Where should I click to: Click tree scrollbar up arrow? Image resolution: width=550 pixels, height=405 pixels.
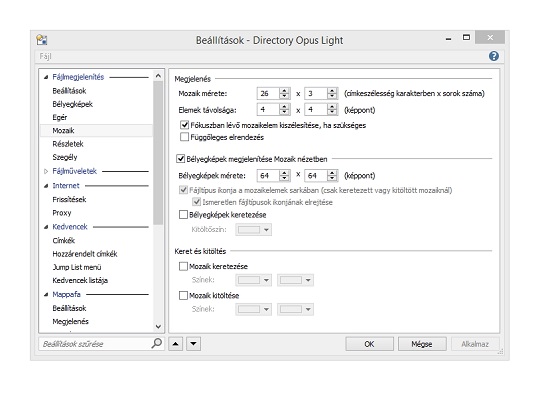pyautogui.click(x=158, y=76)
